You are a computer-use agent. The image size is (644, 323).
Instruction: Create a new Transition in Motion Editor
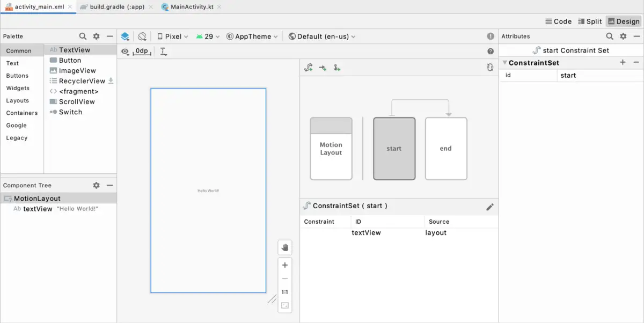pos(322,67)
